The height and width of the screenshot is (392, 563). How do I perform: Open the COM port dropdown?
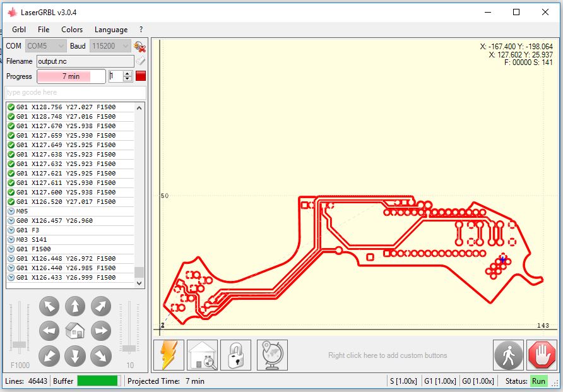tap(45, 46)
